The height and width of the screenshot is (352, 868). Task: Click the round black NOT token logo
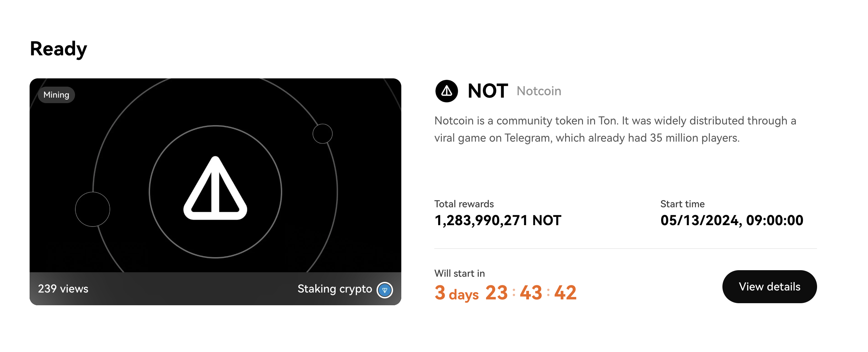point(446,91)
